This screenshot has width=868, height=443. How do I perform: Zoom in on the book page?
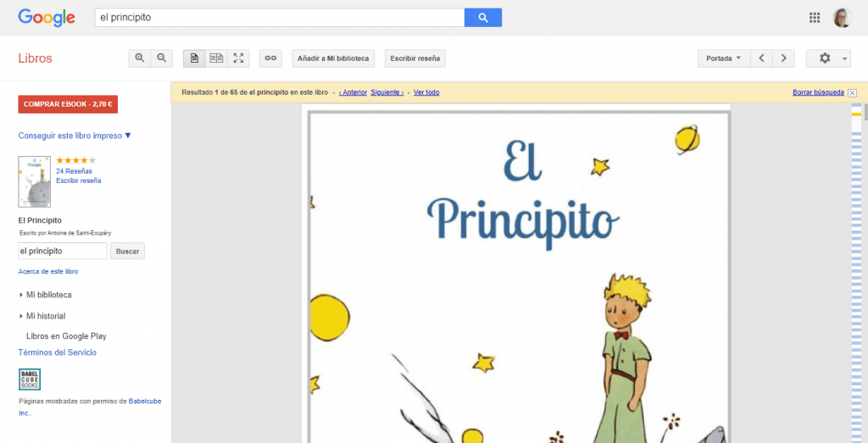pyautogui.click(x=140, y=58)
